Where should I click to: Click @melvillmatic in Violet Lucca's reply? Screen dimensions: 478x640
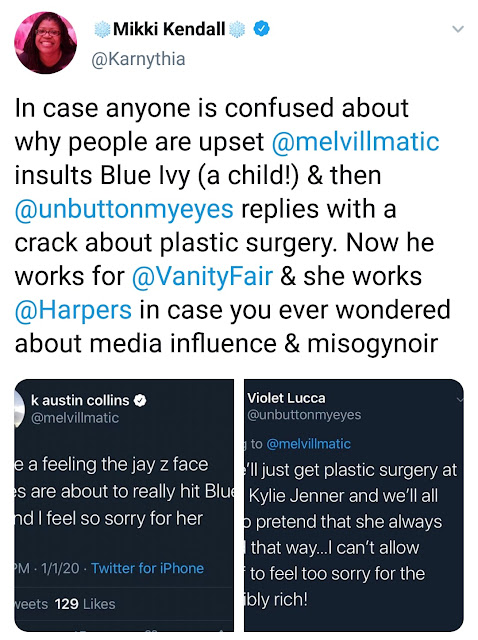308,444
